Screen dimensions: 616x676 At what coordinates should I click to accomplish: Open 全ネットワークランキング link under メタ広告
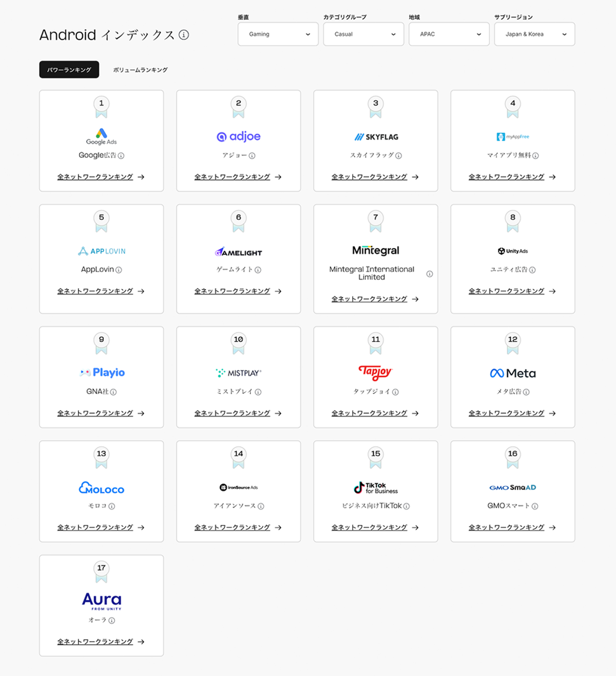click(x=512, y=414)
